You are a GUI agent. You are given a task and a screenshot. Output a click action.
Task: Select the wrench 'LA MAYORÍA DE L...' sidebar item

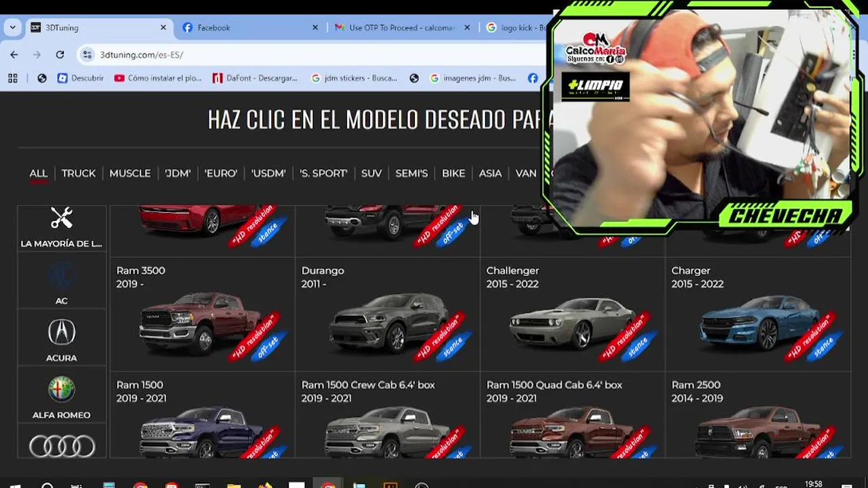pyautogui.click(x=62, y=228)
